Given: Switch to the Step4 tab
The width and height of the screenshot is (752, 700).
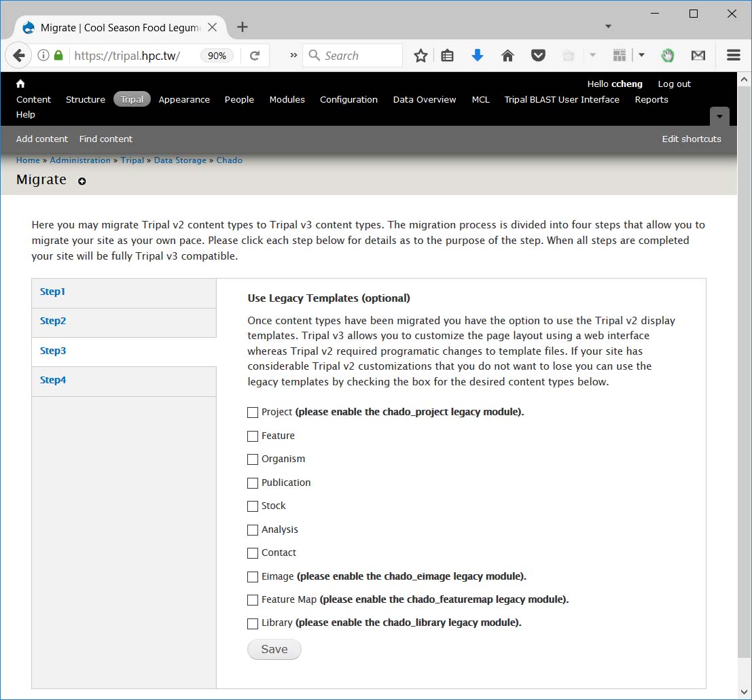Looking at the screenshot, I should [53, 380].
